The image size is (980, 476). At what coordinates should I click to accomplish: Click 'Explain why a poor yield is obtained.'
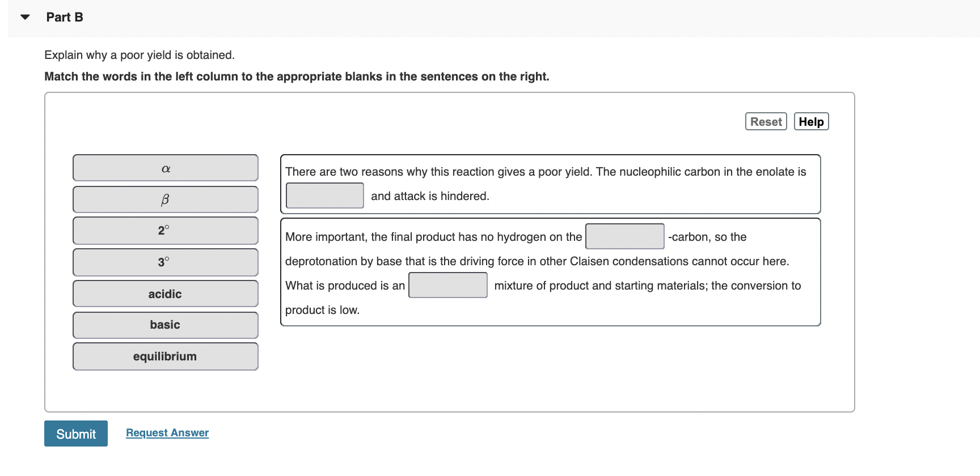point(140,55)
